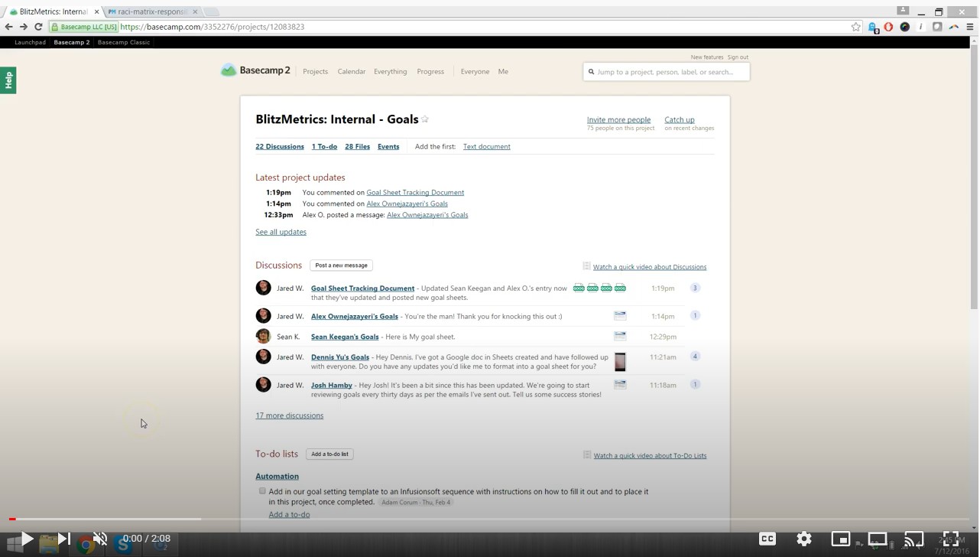Image resolution: width=980 pixels, height=557 pixels.
Task: Switch to the raci-matrix browser tab
Action: 149,11
